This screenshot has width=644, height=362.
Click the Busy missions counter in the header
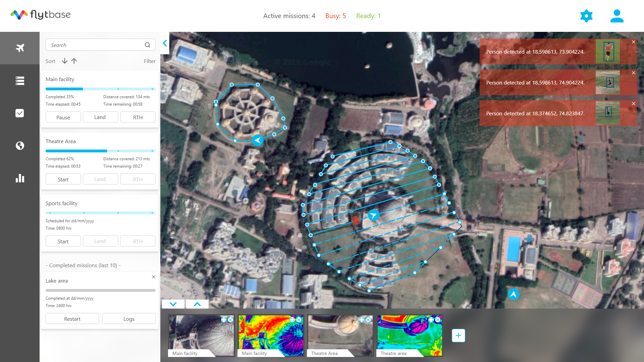(335, 16)
